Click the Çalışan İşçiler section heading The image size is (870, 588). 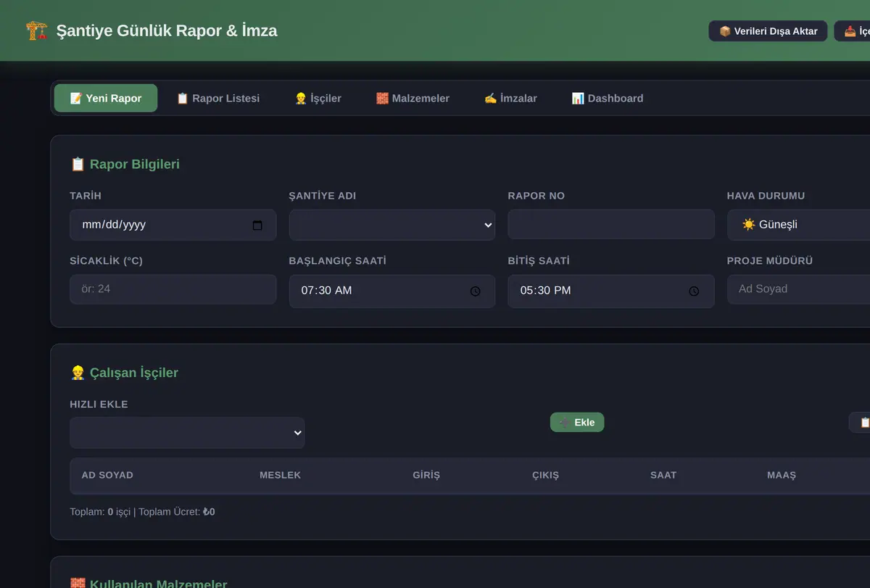tap(124, 373)
